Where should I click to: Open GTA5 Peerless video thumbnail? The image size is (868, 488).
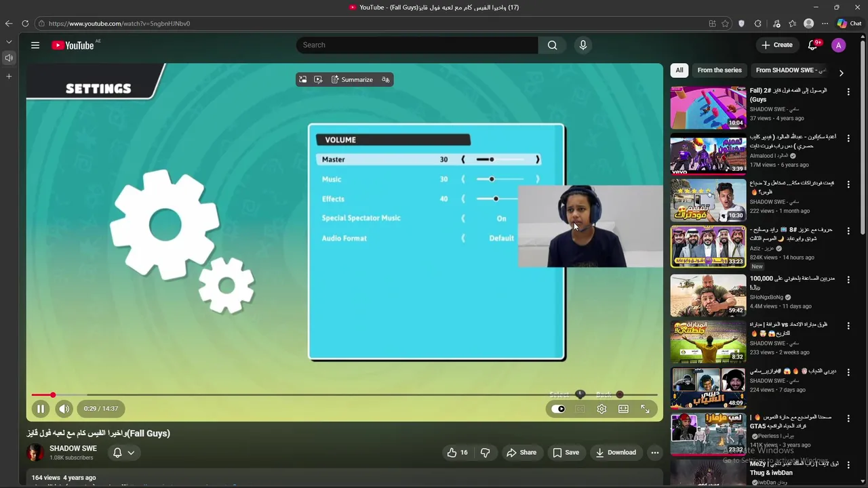[x=708, y=434]
